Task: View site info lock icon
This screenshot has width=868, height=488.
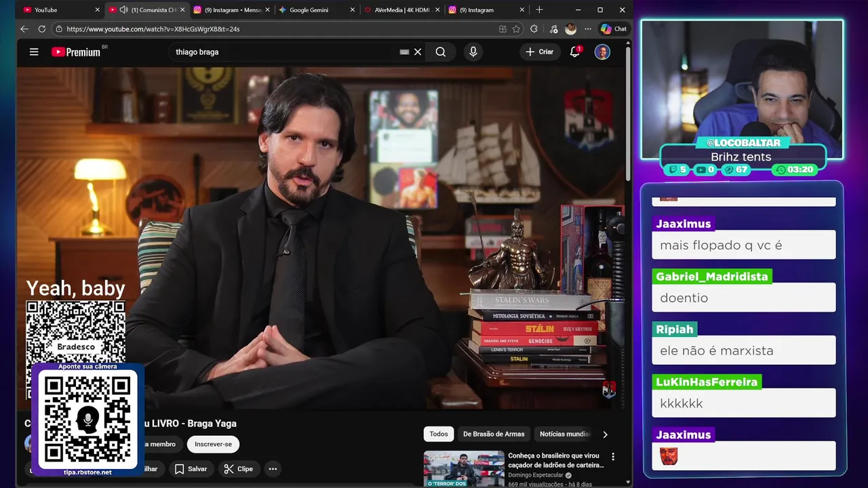Action: tap(59, 29)
